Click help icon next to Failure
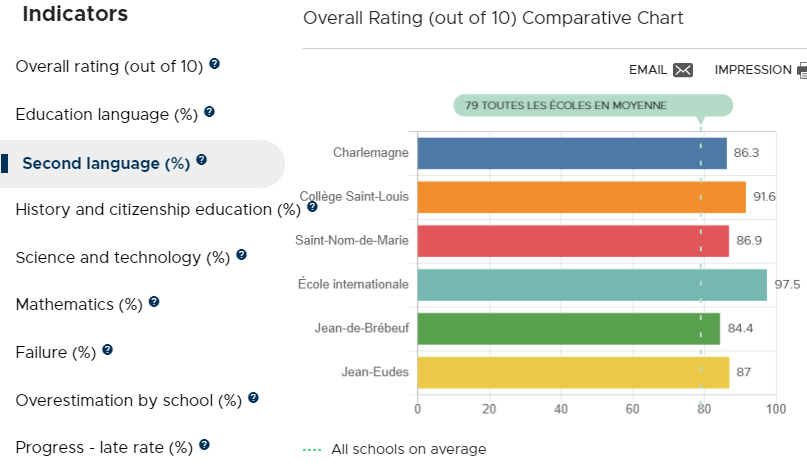Image resolution: width=807 pixels, height=465 pixels. (x=107, y=350)
